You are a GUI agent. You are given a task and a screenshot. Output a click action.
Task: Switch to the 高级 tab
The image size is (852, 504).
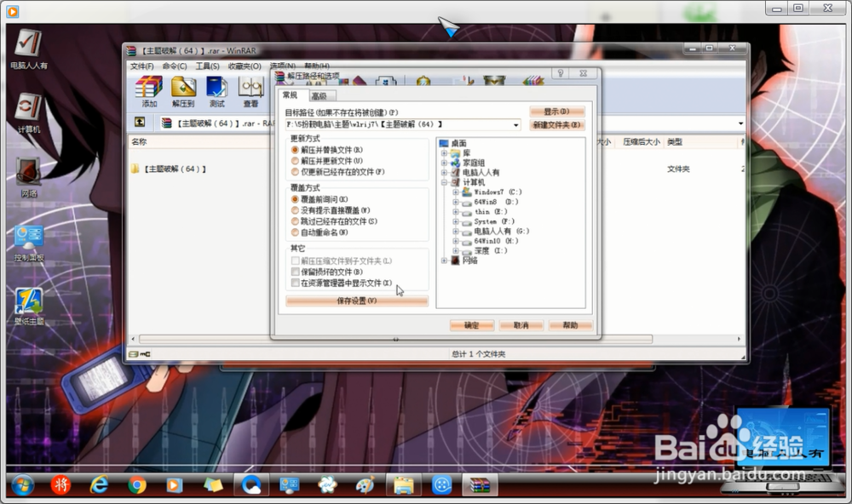click(320, 96)
